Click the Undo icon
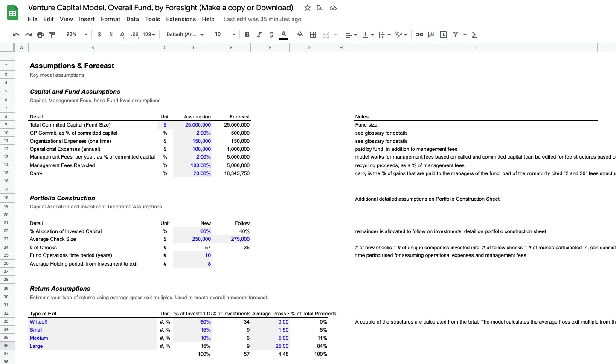 (x=16, y=35)
